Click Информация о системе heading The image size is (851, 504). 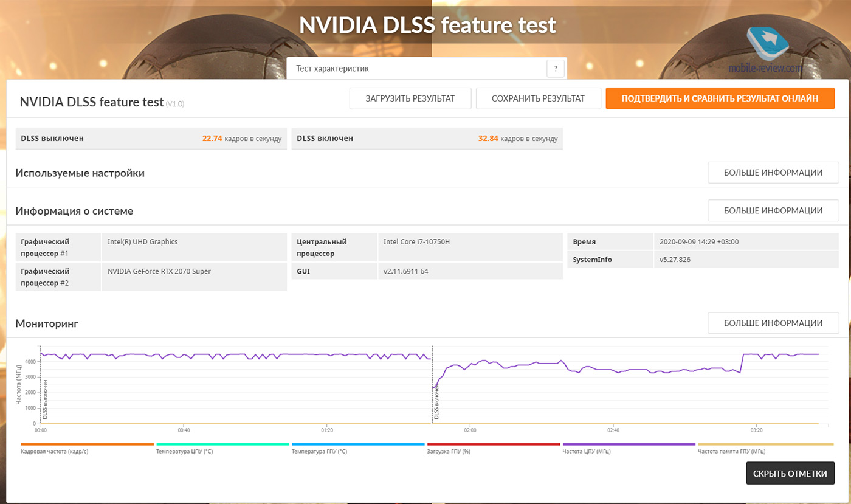coord(74,211)
